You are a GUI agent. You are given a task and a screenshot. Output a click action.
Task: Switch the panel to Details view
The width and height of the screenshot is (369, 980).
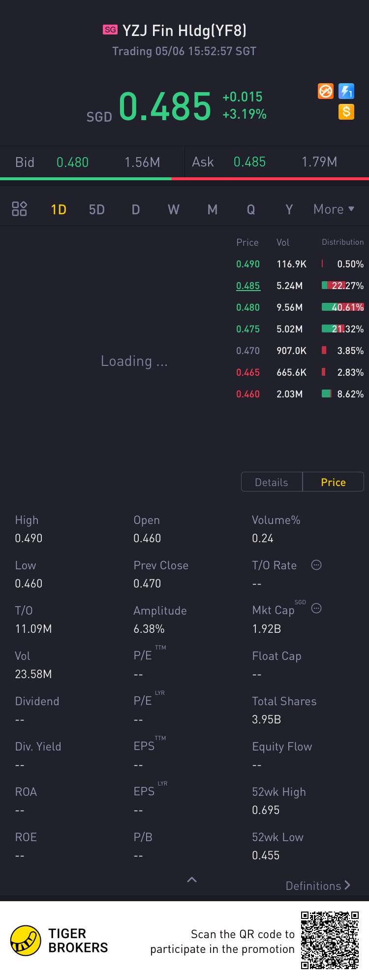click(x=272, y=482)
